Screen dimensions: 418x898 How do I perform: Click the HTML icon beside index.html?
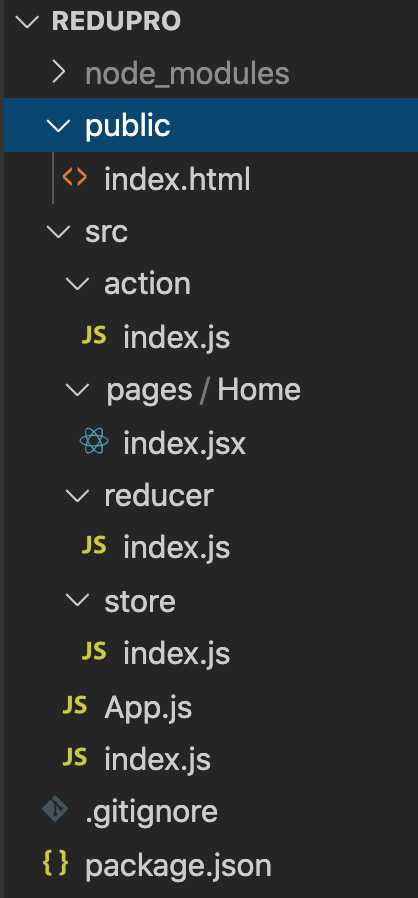(x=74, y=178)
